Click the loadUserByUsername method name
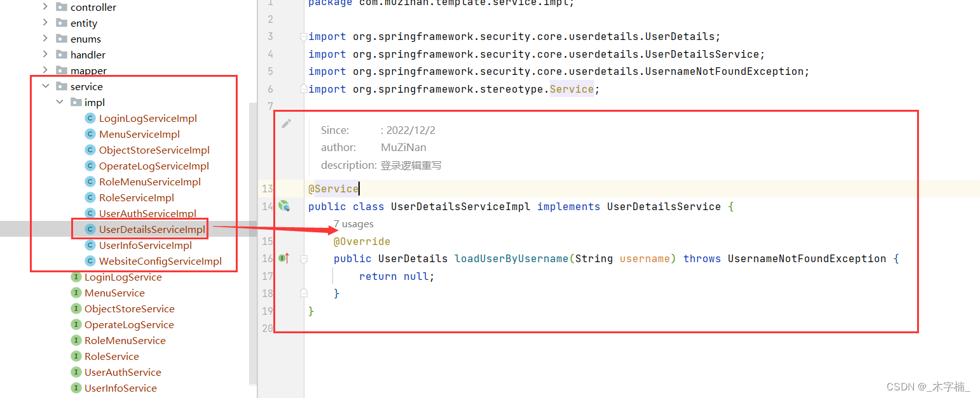The width and height of the screenshot is (980, 398). click(x=512, y=258)
